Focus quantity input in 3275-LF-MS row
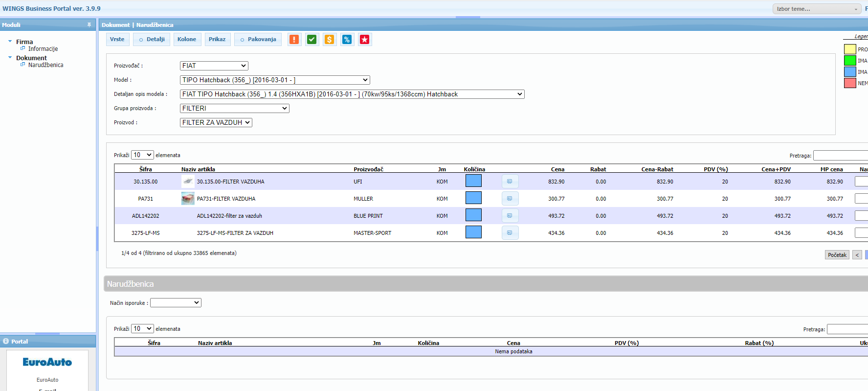This screenshot has height=391, width=868. click(861, 233)
